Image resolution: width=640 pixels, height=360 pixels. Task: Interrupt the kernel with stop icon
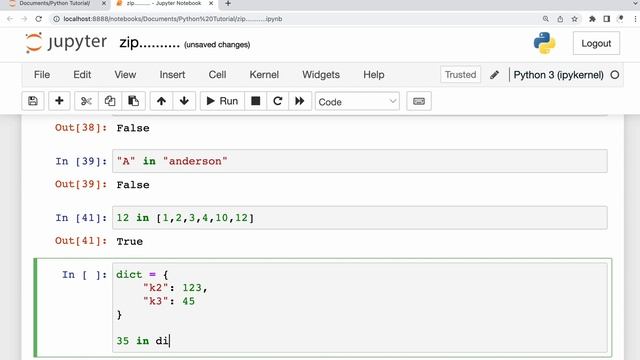pyautogui.click(x=256, y=101)
